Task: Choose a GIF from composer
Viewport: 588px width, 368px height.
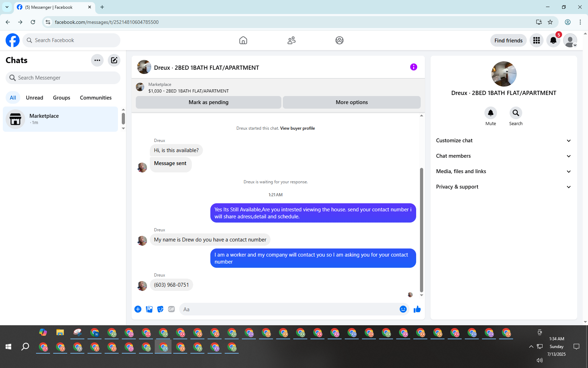Action: coord(171,309)
